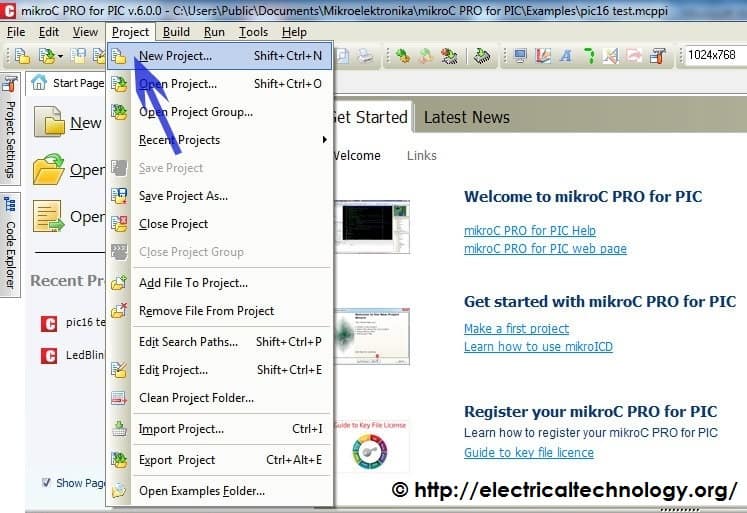Choose Close Project menu entry
Screen dimensions: 747x513
click(x=220, y=224)
